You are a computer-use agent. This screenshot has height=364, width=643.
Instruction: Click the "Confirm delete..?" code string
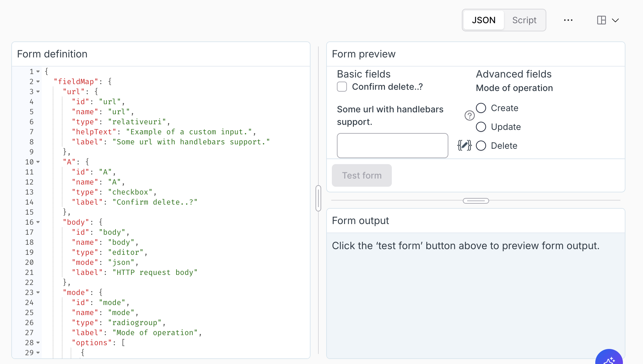click(155, 202)
